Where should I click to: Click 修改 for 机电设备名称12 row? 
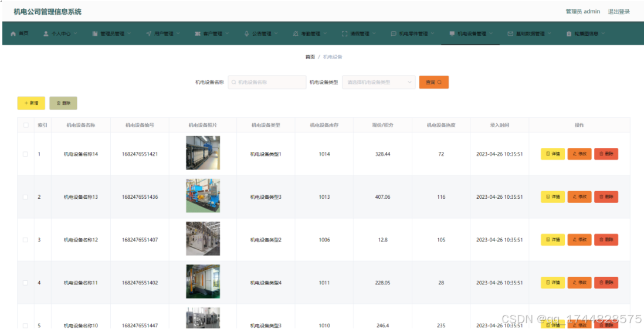coord(579,240)
